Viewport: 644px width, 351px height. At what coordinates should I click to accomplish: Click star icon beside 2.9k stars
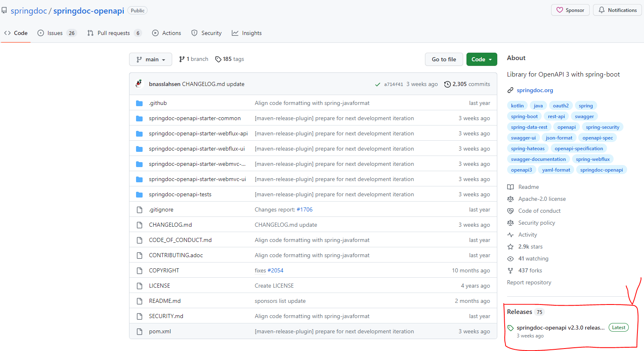tap(510, 247)
